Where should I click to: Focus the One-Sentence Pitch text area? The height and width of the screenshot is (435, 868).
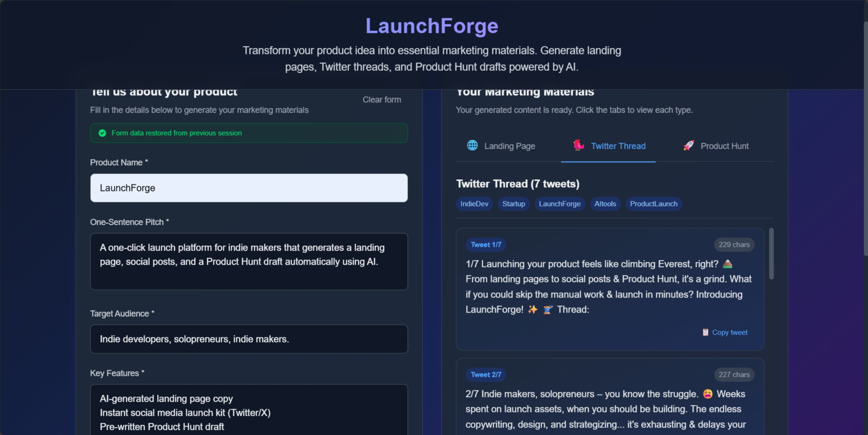coord(249,261)
